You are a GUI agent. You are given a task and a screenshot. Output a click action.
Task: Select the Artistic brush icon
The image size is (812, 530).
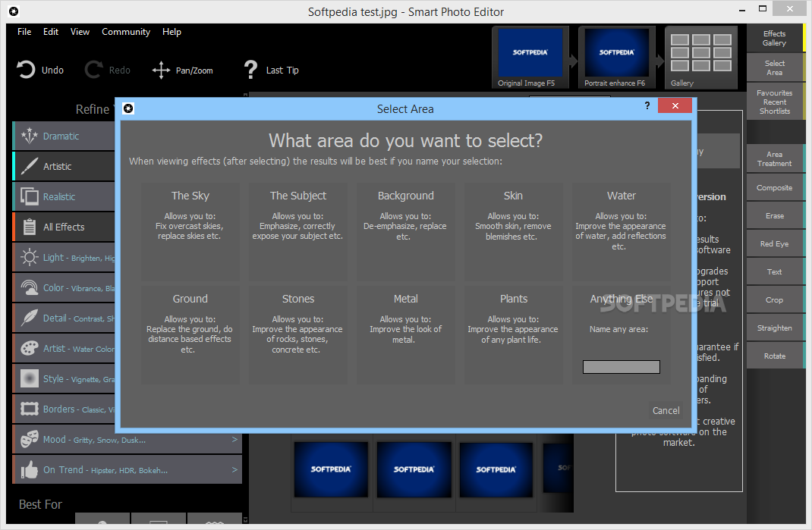(30, 166)
